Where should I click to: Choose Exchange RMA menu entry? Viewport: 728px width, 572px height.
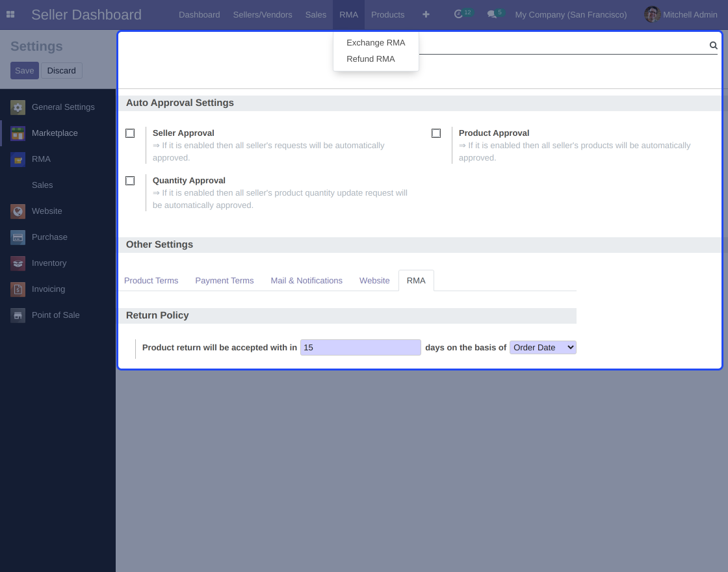[x=376, y=43]
